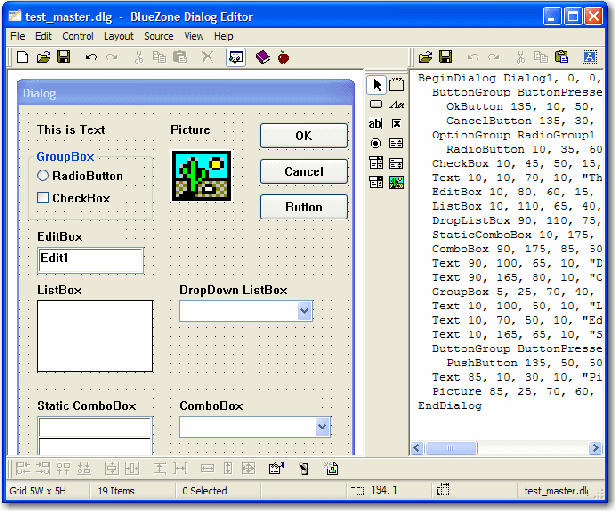Click the 'This is Text' label
The image size is (615, 511).
click(71, 130)
